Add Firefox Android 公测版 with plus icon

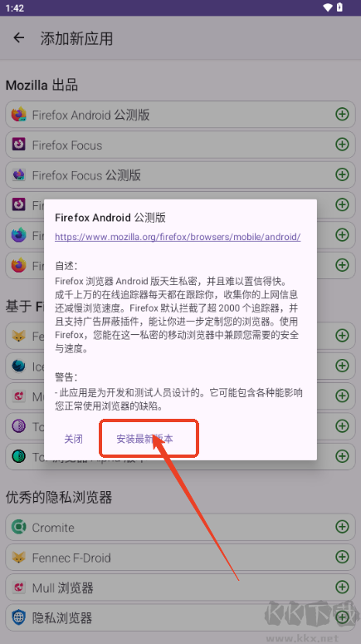[342, 114]
